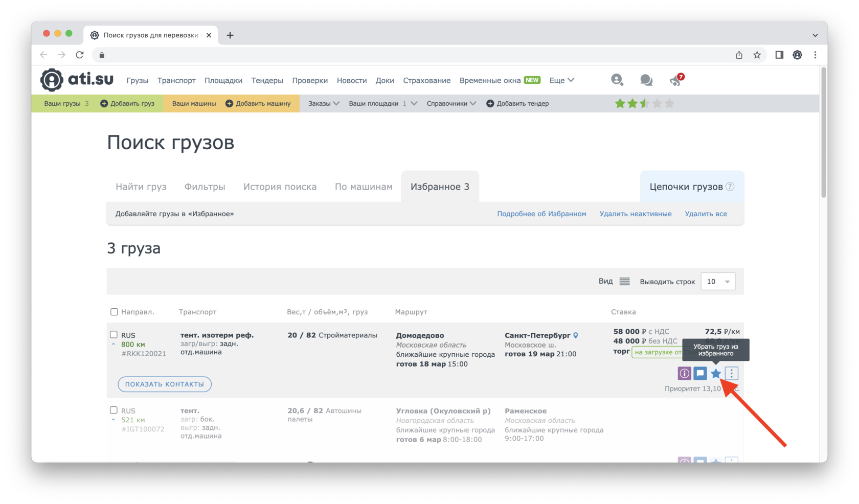
Task: Open the Chrome three-dot menu
Action: [815, 55]
